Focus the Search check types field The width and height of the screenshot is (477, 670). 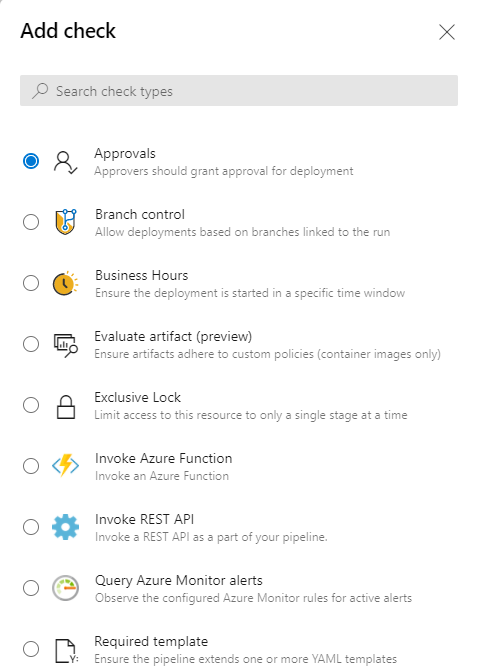click(239, 91)
